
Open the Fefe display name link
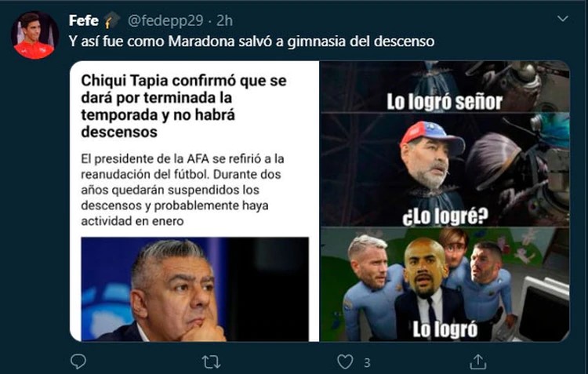coord(84,20)
